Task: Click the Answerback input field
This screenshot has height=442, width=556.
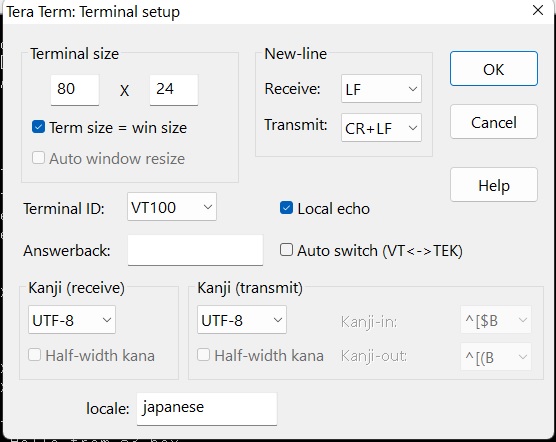Action: coord(195,250)
